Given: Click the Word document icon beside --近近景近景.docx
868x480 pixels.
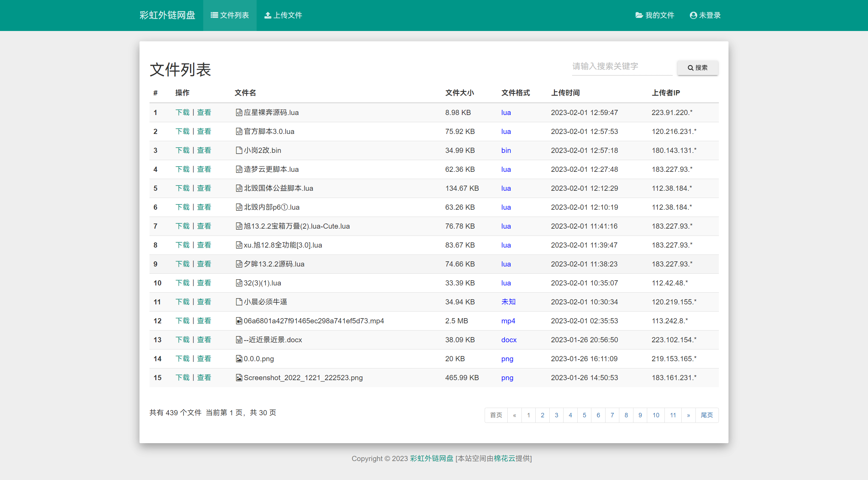Looking at the screenshot, I should [239, 340].
